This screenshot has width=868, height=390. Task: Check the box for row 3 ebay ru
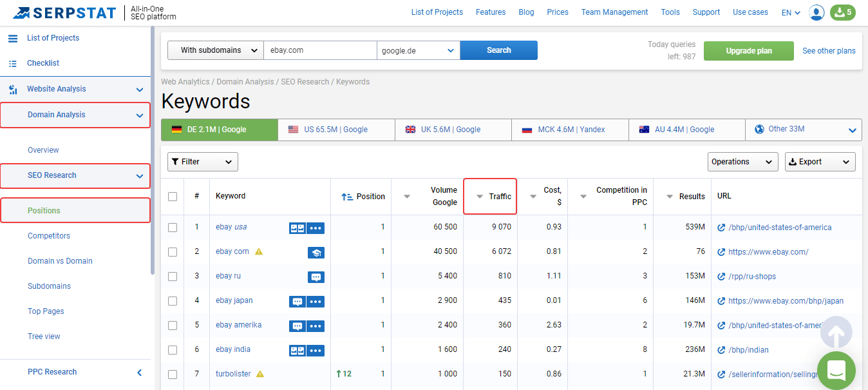click(173, 277)
